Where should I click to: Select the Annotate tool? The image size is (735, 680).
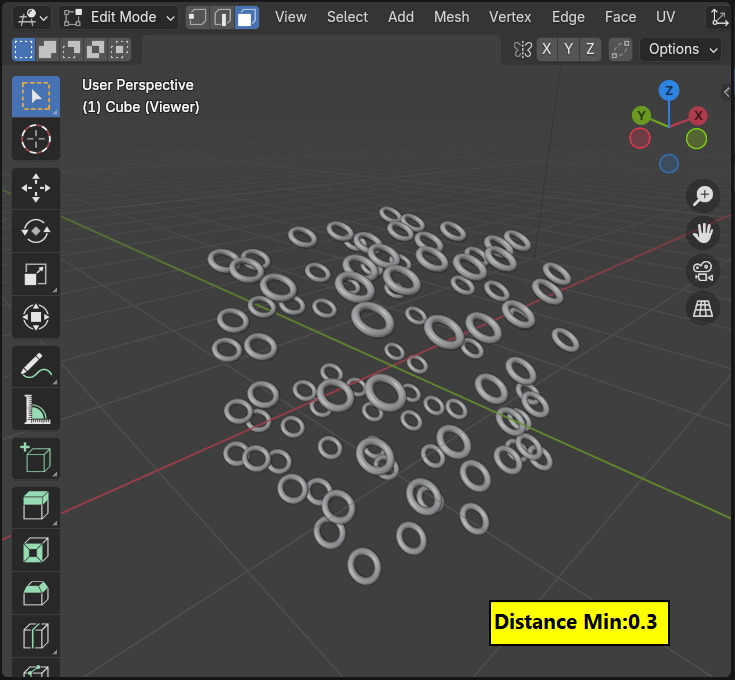point(36,366)
